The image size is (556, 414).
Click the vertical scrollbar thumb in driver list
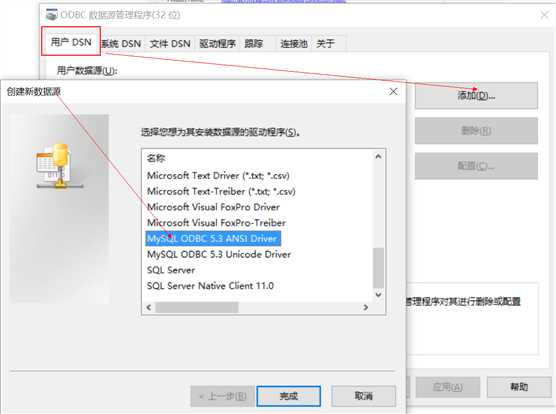tap(378, 268)
